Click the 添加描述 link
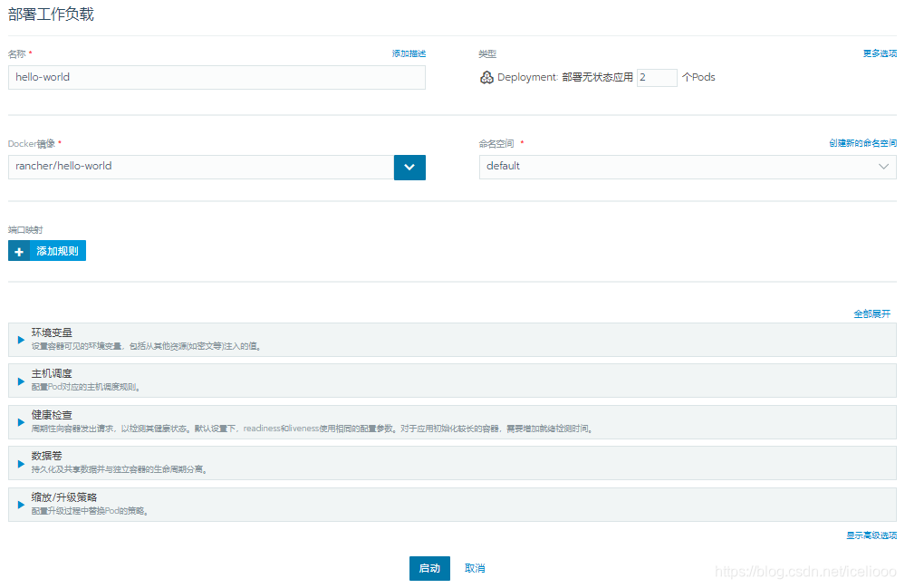 pyautogui.click(x=409, y=53)
